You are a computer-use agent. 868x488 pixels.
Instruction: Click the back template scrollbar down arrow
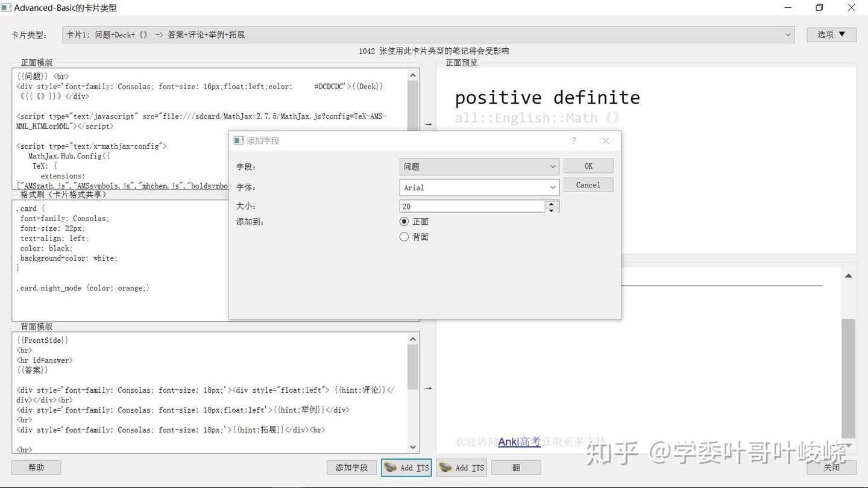tap(413, 447)
